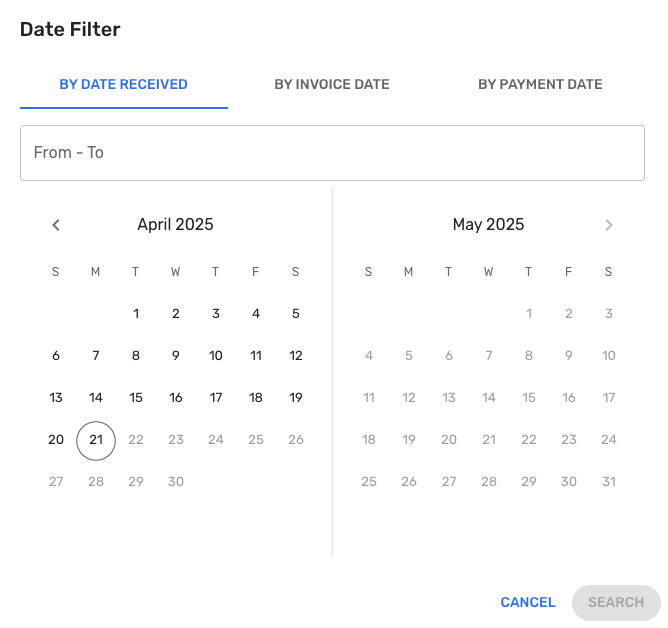The image size is (668, 628).
Task: Select April 30 in the calendar
Action: 176,482
